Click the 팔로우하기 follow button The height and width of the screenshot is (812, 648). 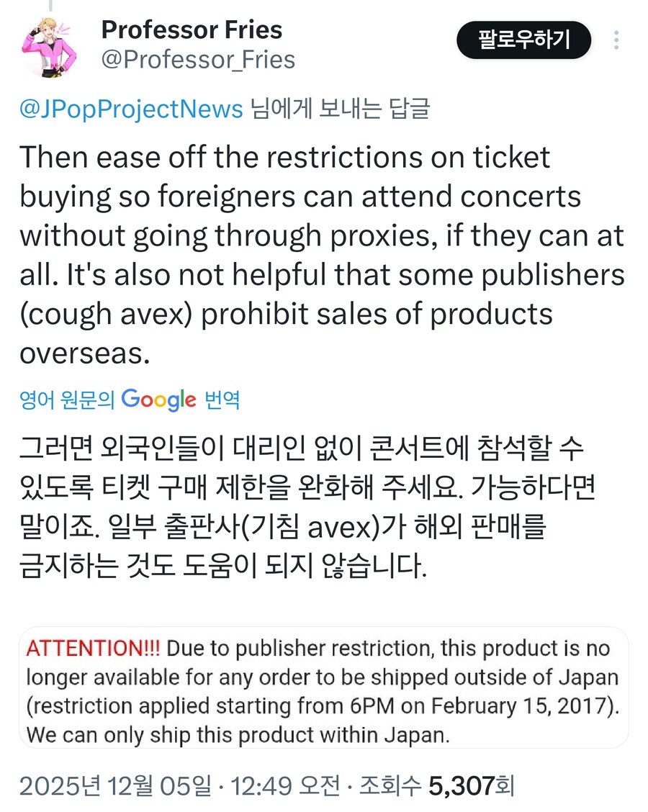point(523,42)
